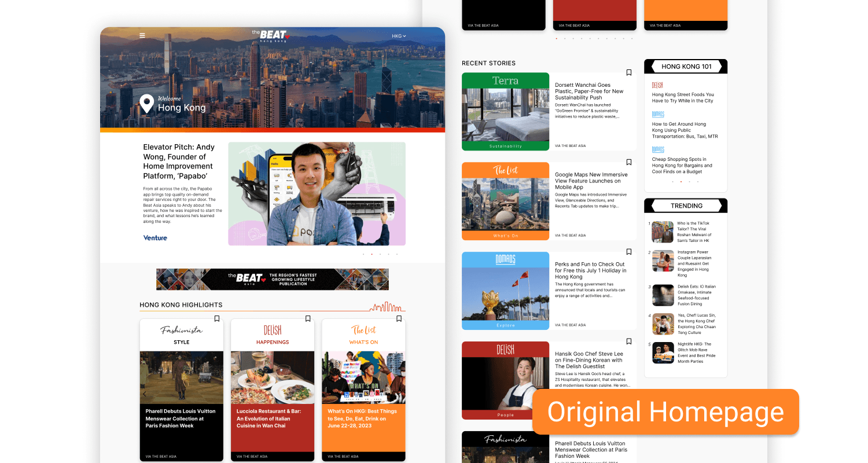Click The Beat Hong Kong logo
The height and width of the screenshot is (463, 868).
[271, 36]
